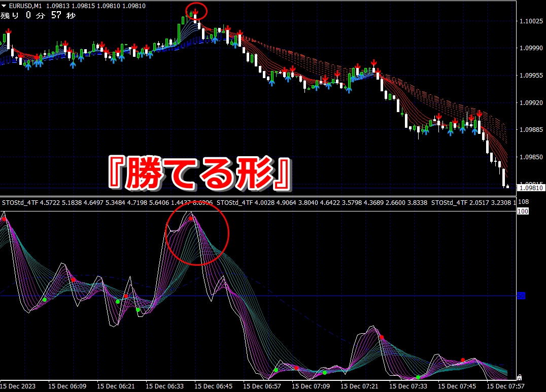Click the 1.10025 price scale label
This screenshot has width=546, height=392.
click(x=531, y=21)
